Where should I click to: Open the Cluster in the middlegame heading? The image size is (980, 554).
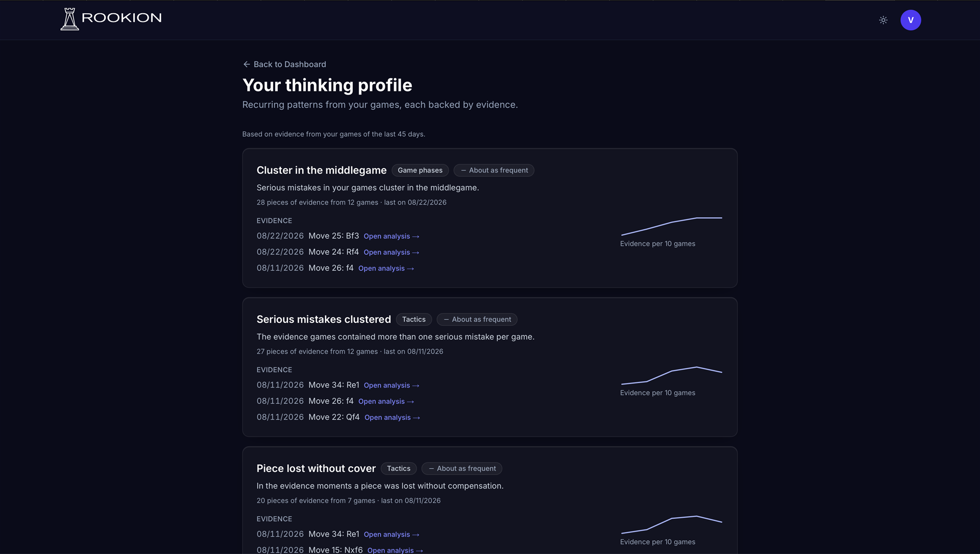coord(322,171)
